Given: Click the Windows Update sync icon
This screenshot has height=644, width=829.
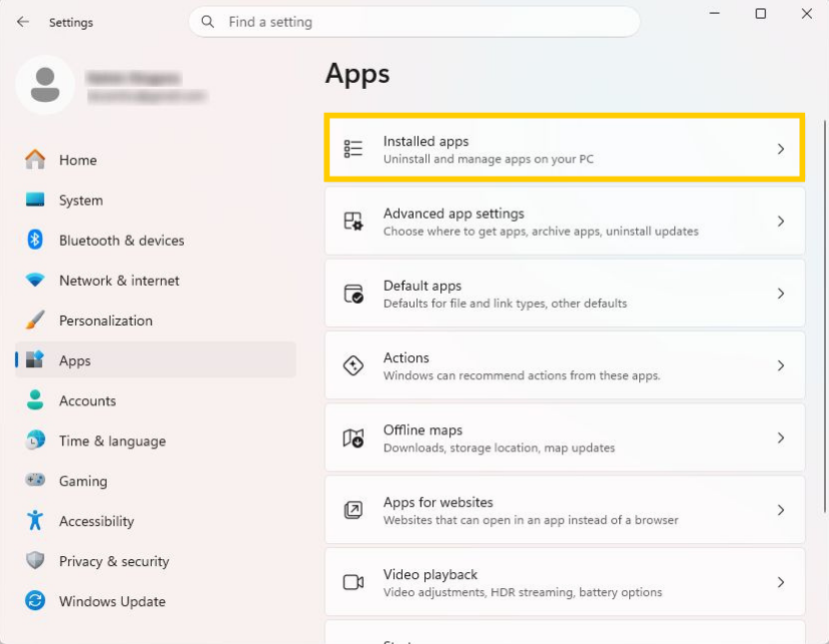Looking at the screenshot, I should click(x=35, y=601).
